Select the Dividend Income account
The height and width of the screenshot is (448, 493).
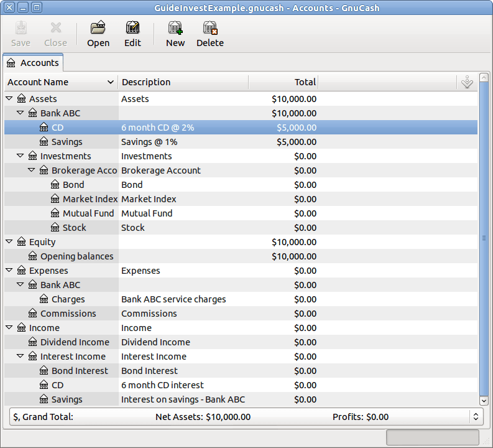point(241,342)
